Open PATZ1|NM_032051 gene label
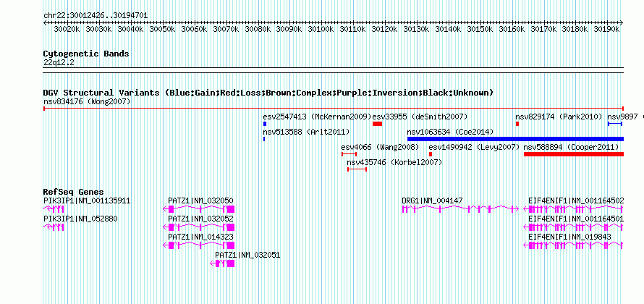Screen dimensions: 644x304 point(247,255)
